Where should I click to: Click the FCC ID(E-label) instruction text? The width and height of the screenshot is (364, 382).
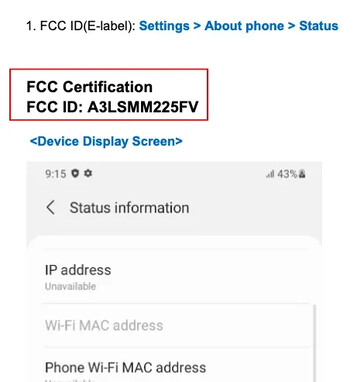pos(81,26)
